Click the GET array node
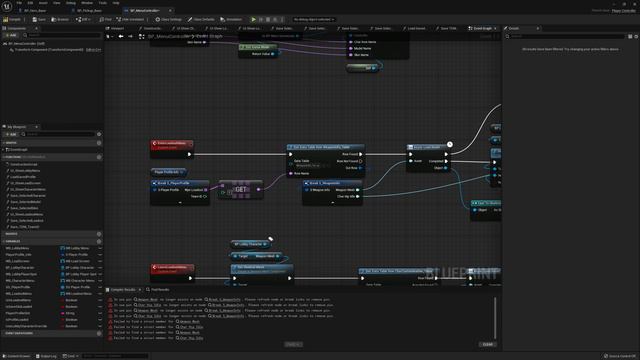Screen dimensions: 640x360 [240, 189]
